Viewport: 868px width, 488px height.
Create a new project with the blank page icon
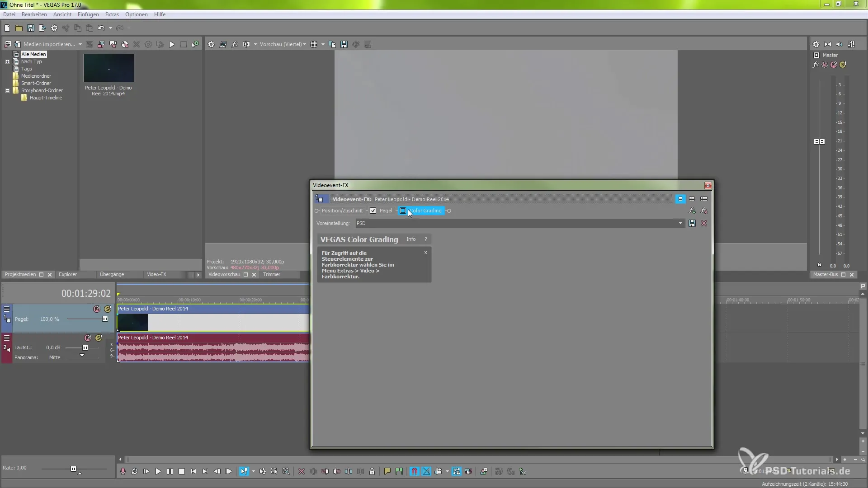(x=7, y=28)
